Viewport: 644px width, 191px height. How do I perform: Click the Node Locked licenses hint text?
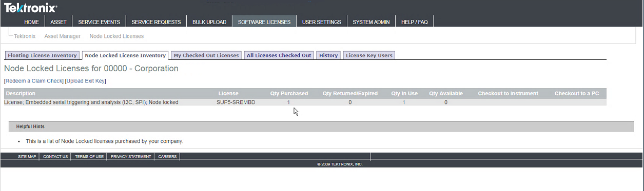click(x=104, y=141)
